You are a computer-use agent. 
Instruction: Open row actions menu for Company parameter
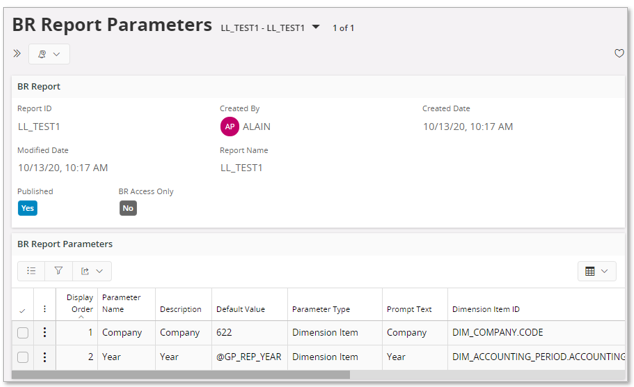point(44,332)
